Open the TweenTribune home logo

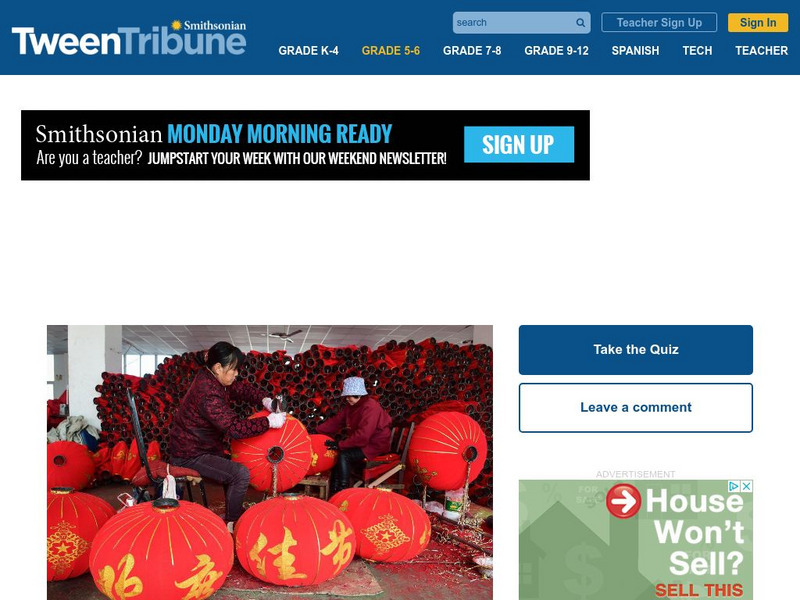pyautogui.click(x=129, y=38)
